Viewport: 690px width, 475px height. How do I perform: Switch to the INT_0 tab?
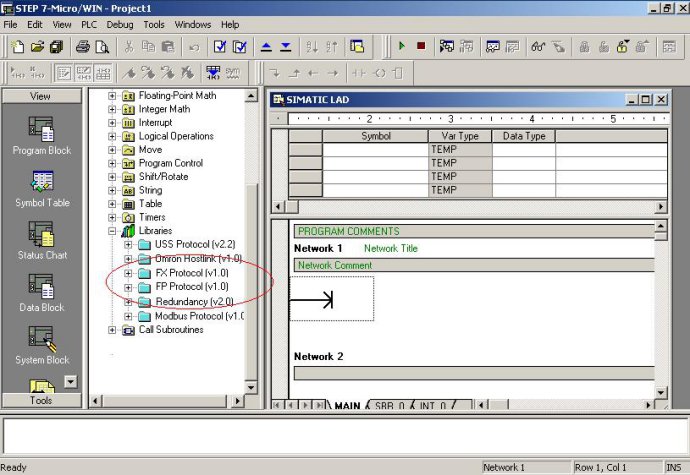pos(433,405)
